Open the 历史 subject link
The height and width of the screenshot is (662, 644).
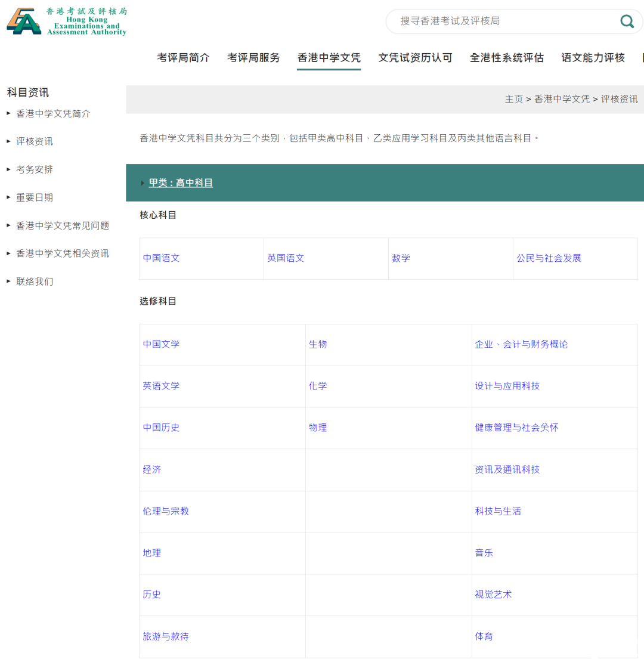(x=152, y=595)
